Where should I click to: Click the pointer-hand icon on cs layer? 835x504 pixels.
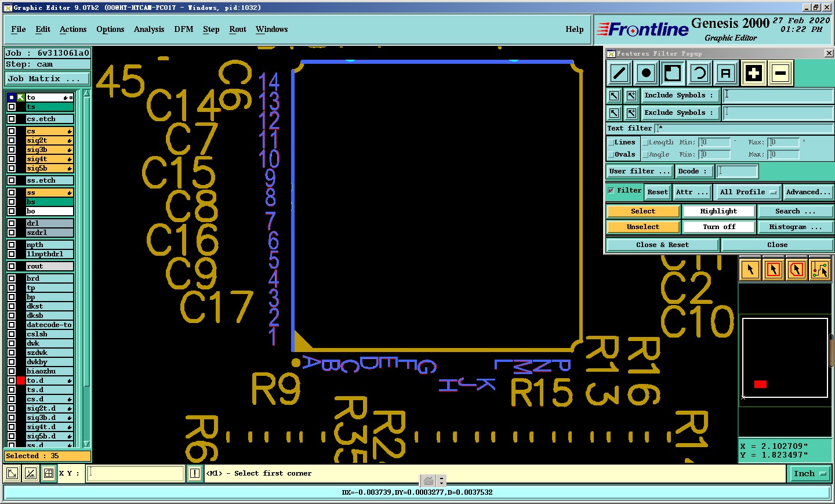tap(69, 132)
